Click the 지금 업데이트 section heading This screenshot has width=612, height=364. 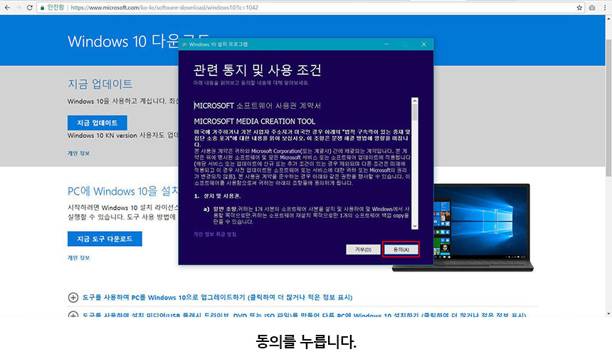click(x=100, y=84)
